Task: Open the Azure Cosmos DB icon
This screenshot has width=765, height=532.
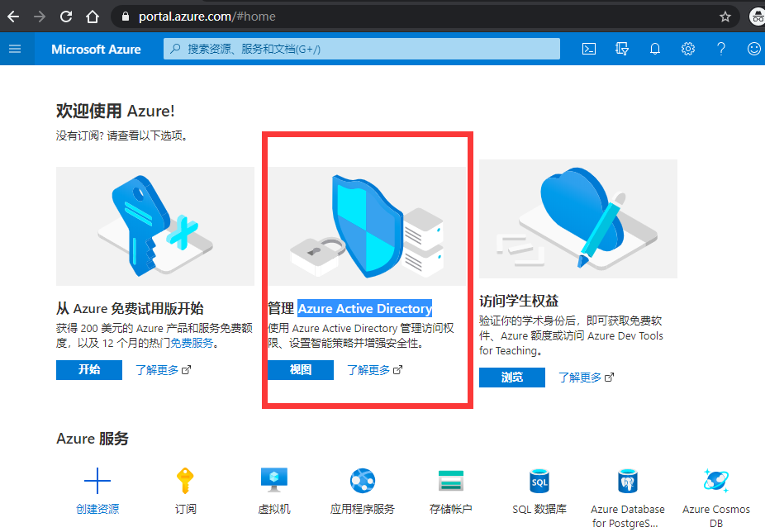Action: click(x=716, y=481)
